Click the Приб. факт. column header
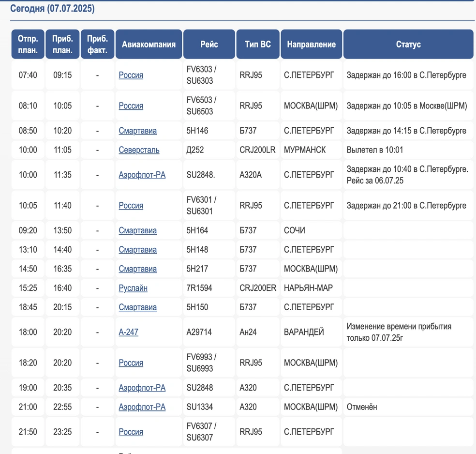 click(97, 44)
